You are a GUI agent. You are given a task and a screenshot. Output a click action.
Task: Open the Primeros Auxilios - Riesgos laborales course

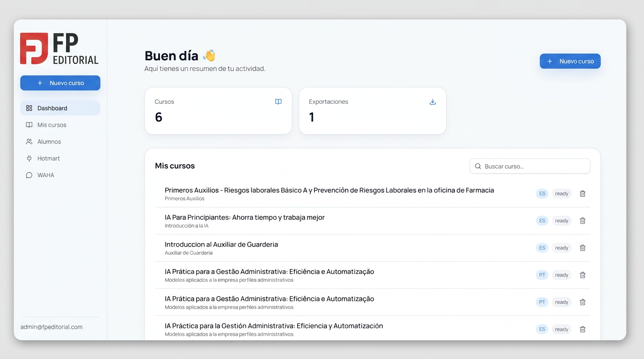tap(329, 190)
